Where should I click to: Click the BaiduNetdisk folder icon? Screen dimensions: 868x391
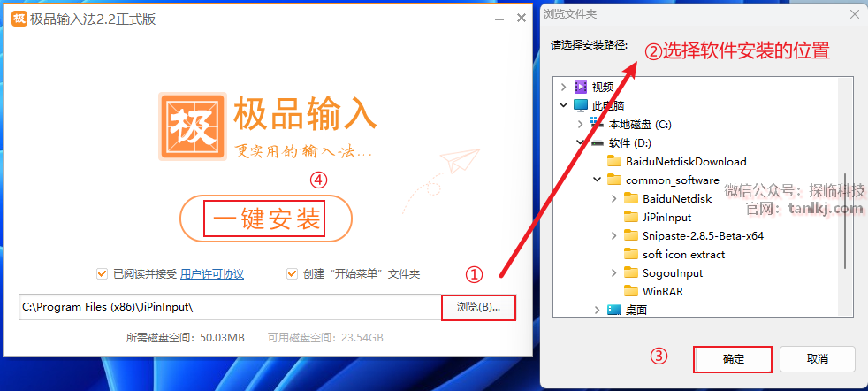pyautogui.click(x=630, y=198)
